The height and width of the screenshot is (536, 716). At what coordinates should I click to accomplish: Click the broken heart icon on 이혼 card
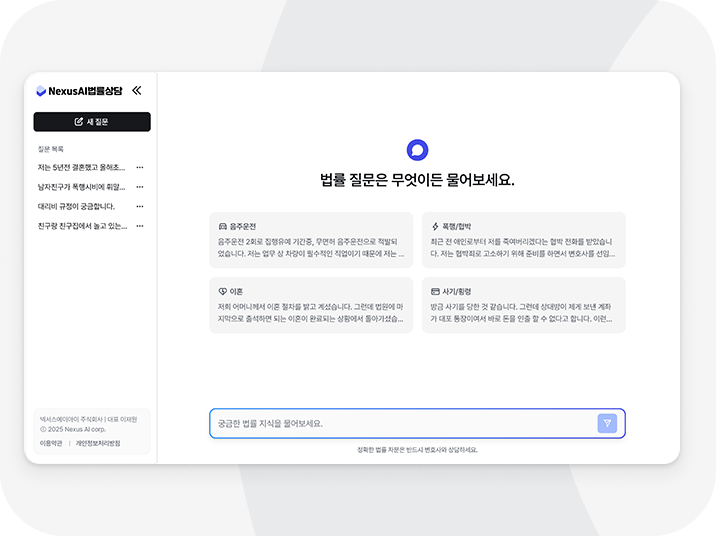click(x=222, y=291)
